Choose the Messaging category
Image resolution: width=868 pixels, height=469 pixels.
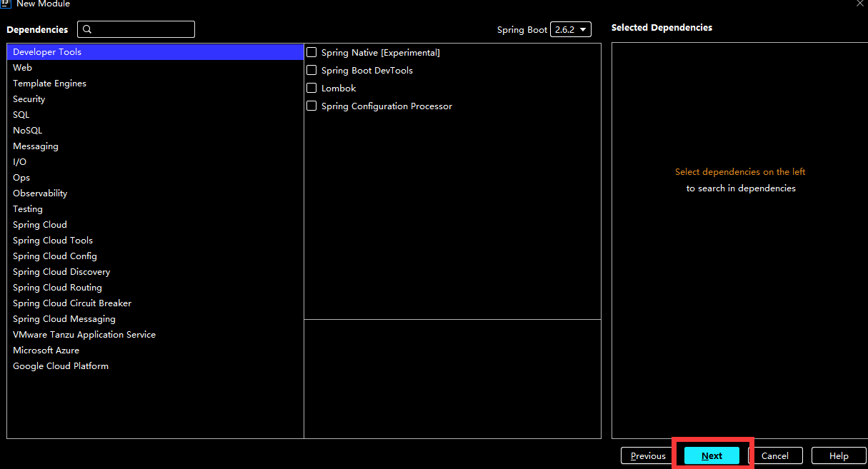pyautogui.click(x=155, y=146)
